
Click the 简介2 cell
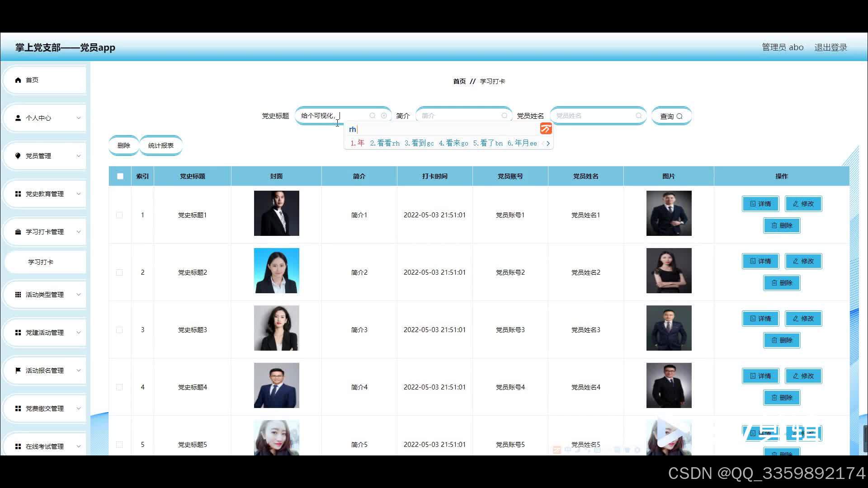click(x=359, y=272)
